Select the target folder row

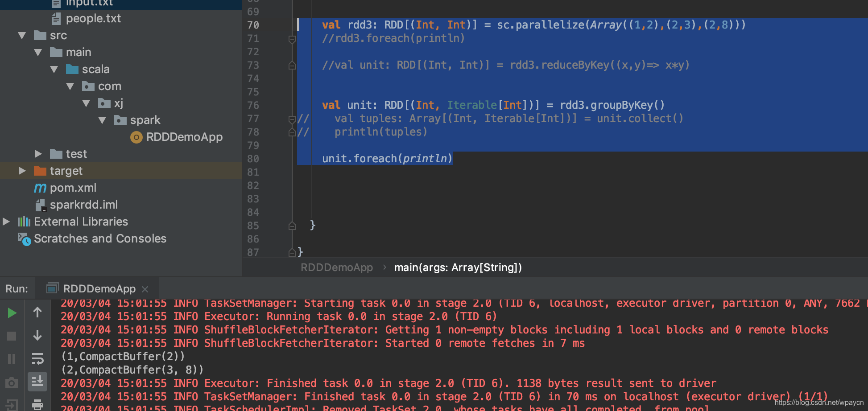point(121,171)
